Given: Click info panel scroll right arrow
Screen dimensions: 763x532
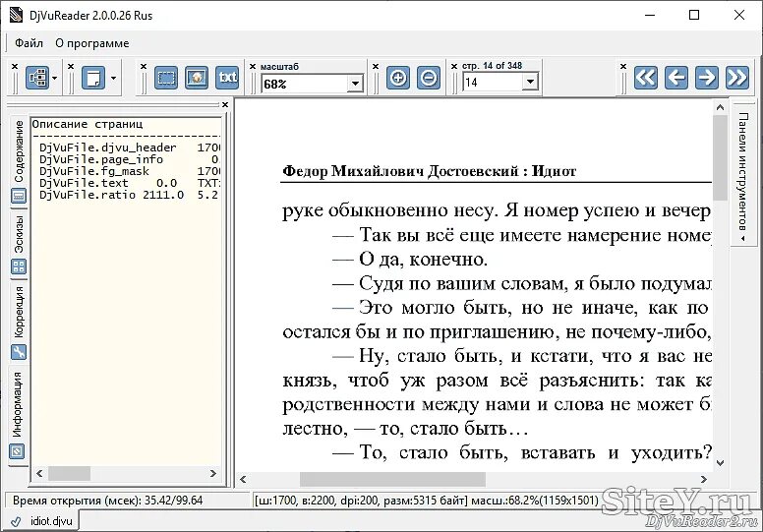Looking at the screenshot, I should click(212, 473).
